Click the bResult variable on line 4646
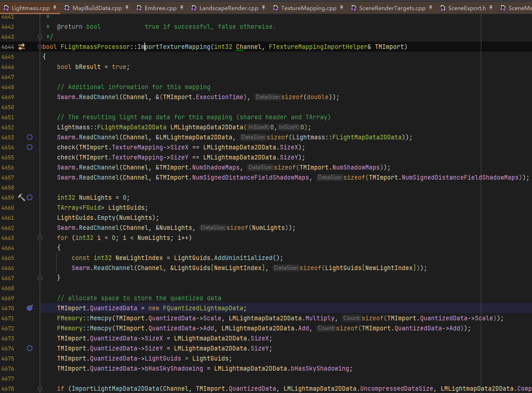Image resolution: width=532 pixels, height=393 pixels. (x=88, y=67)
